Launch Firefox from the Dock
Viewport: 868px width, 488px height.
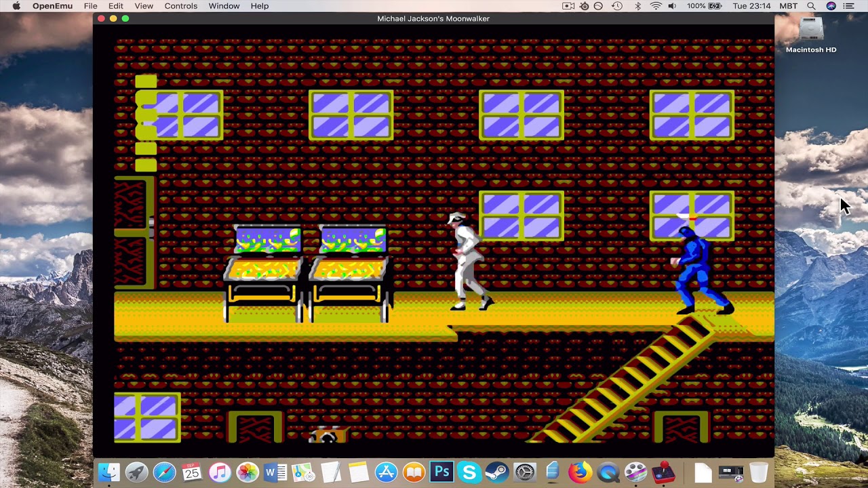click(x=580, y=472)
